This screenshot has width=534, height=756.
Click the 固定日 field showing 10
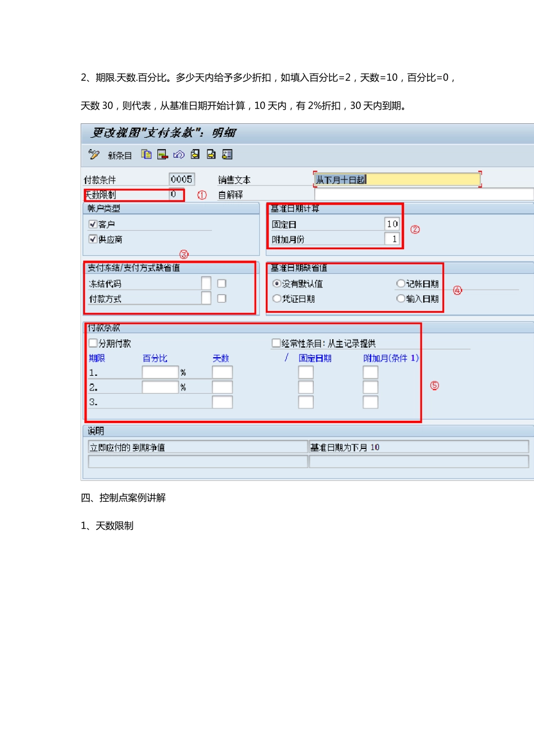[x=392, y=224]
